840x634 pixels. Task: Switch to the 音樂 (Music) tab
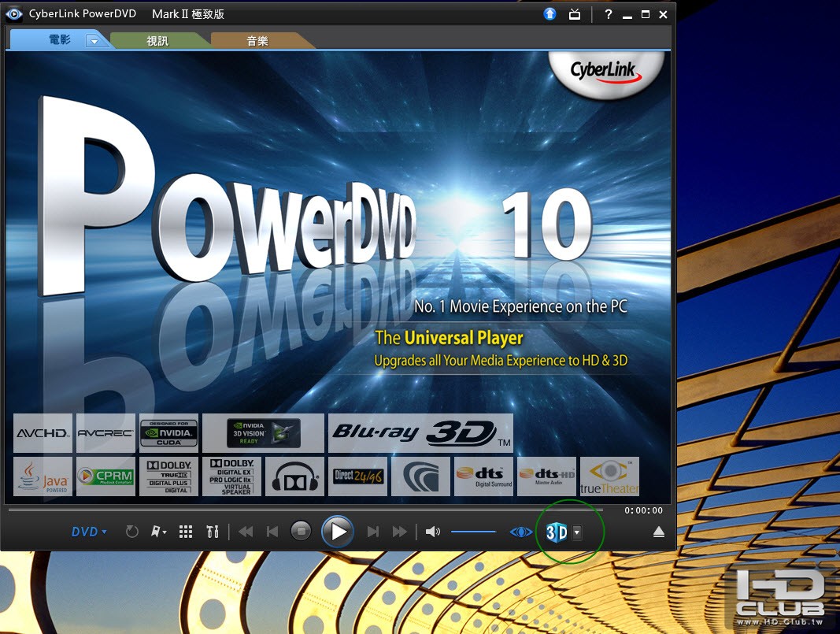(x=257, y=41)
